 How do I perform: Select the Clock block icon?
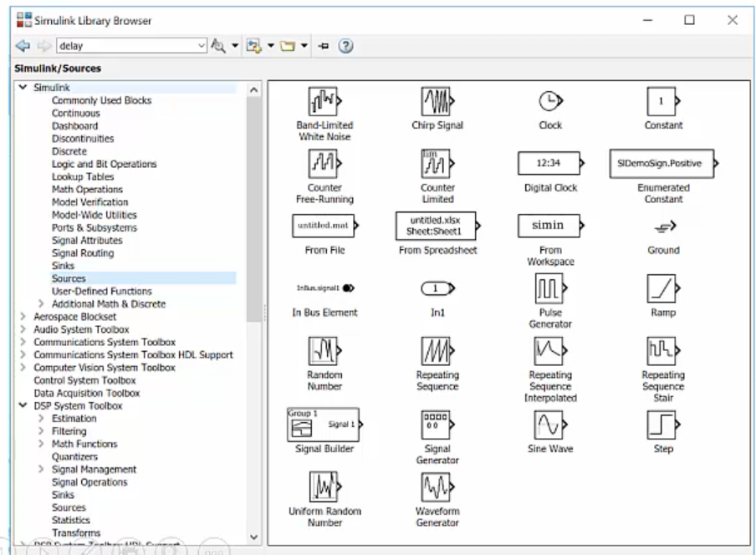tap(550, 101)
